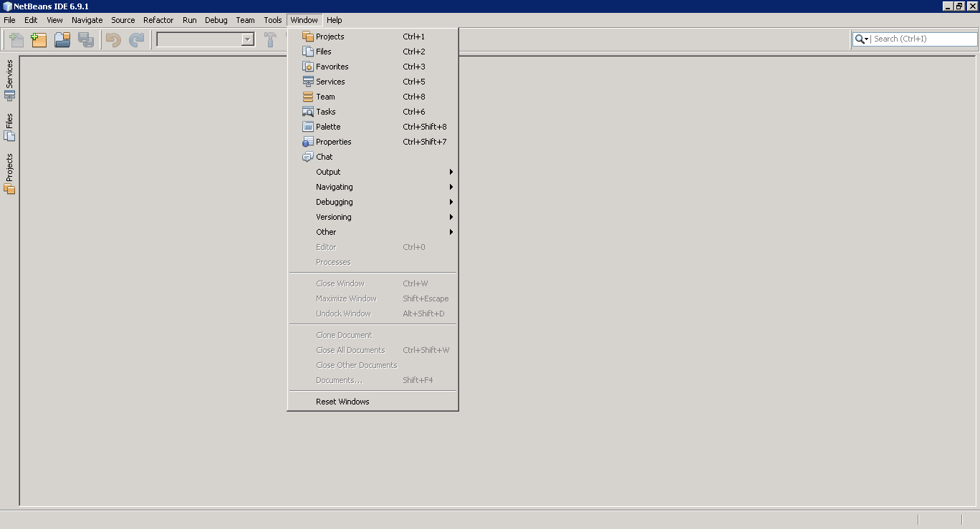Expand the Debugging submenu
Screen dimensions: 980x529
coord(373,202)
